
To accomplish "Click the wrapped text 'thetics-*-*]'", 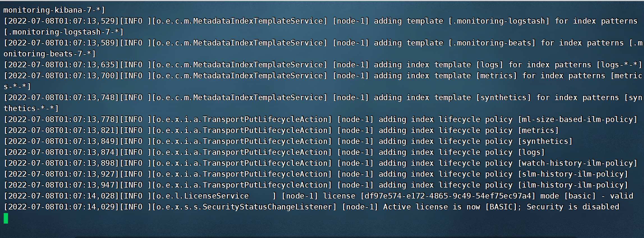I will click(31, 108).
